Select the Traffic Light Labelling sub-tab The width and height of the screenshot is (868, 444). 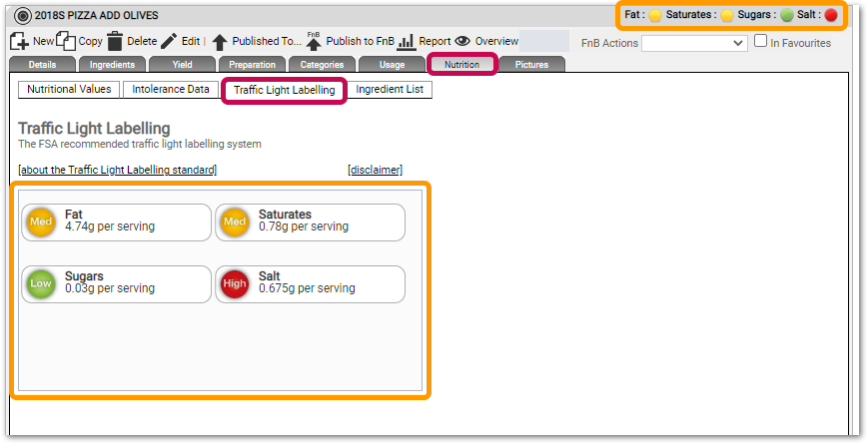click(x=284, y=90)
